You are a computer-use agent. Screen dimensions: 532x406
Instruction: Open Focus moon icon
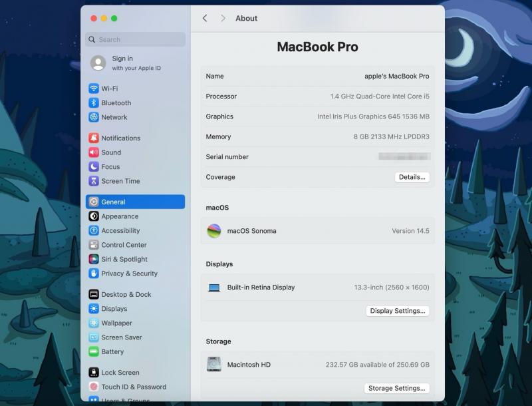point(94,166)
